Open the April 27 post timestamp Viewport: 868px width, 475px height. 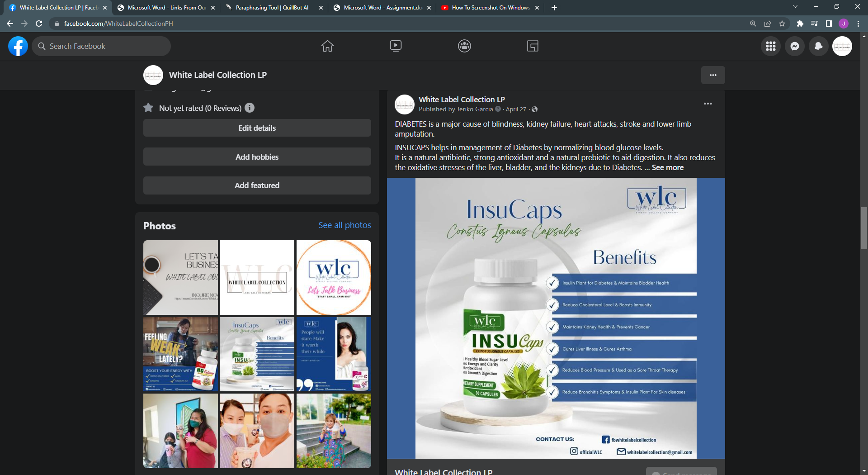click(x=516, y=109)
